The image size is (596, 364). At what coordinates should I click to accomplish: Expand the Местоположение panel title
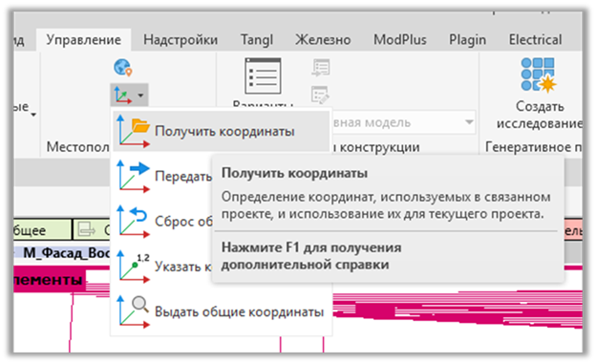tap(78, 147)
